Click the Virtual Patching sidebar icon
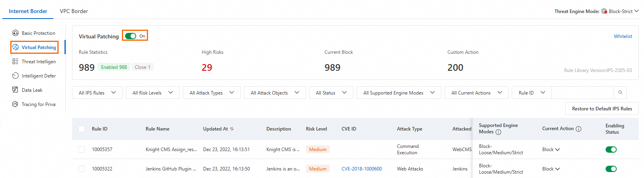Image resolution: width=644 pixels, height=178 pixels. (15, 47)
